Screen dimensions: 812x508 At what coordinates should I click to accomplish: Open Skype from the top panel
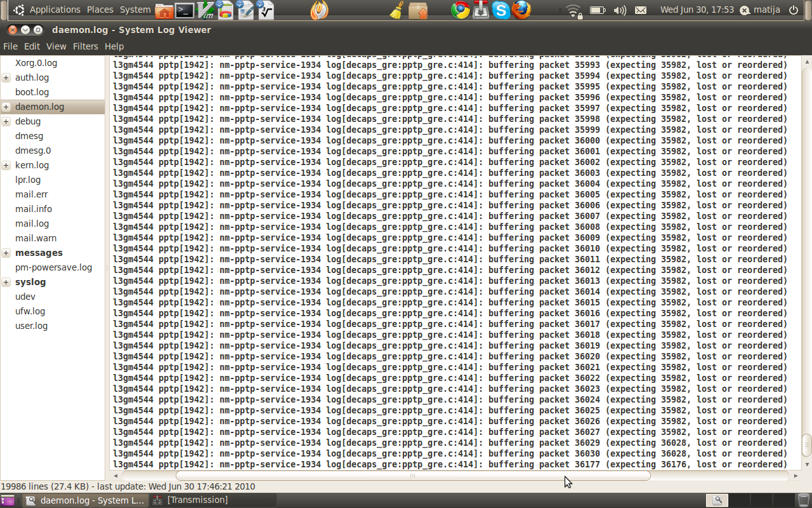coord(501,10)
